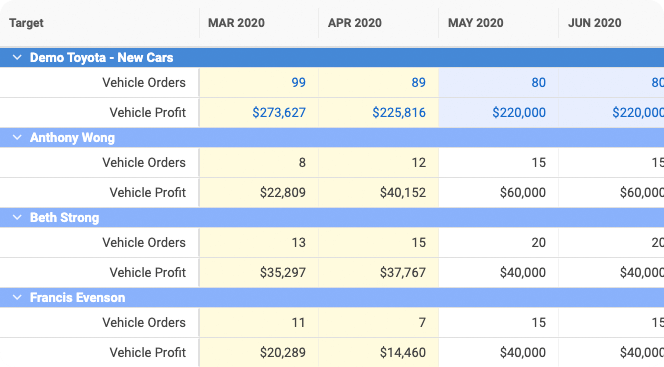This screenshot has height=367, width=664.
Task: Click the Target column header
Action: coord(26,23)
